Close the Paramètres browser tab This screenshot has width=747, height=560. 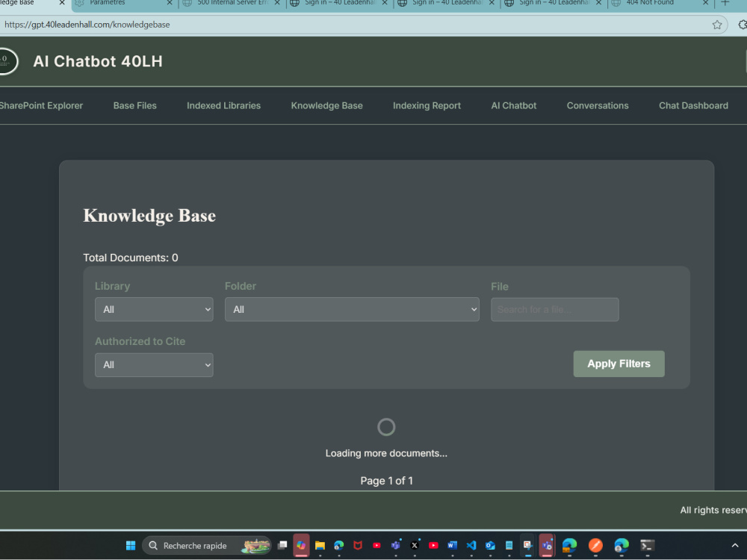pyautogui.click(x=170, y=3)
